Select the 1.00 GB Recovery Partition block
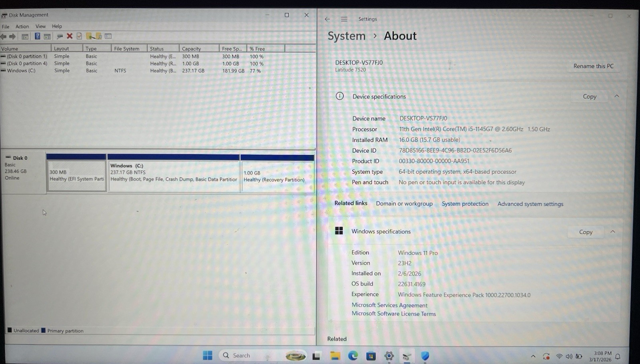The height and width of the screenshot is (364, 640). (277, 173)
